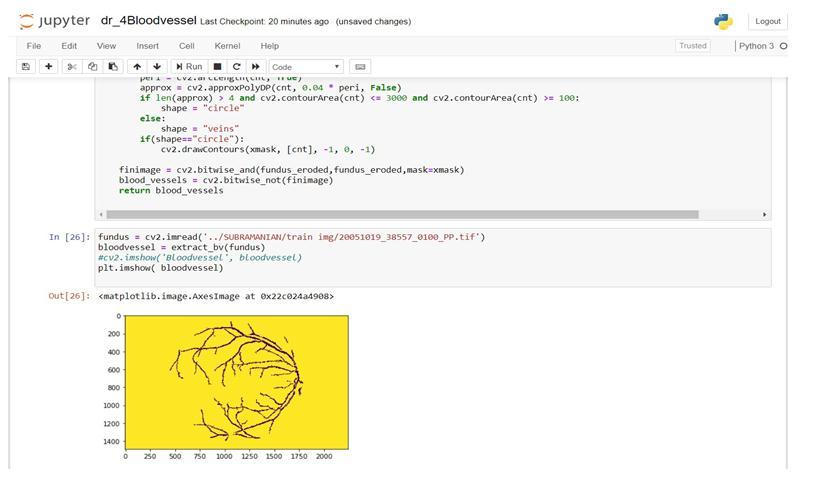Click Python 3 kernel name

coord(756,46)
